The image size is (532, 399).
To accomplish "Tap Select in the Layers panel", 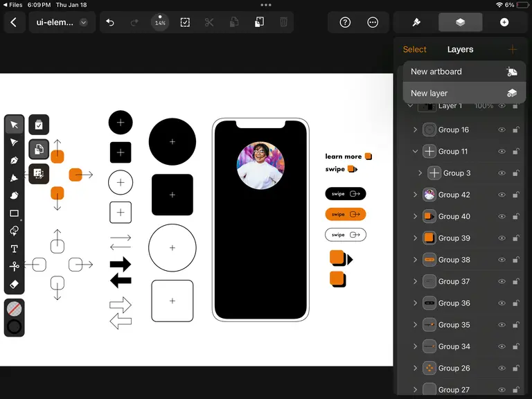I will coord(414,50).
